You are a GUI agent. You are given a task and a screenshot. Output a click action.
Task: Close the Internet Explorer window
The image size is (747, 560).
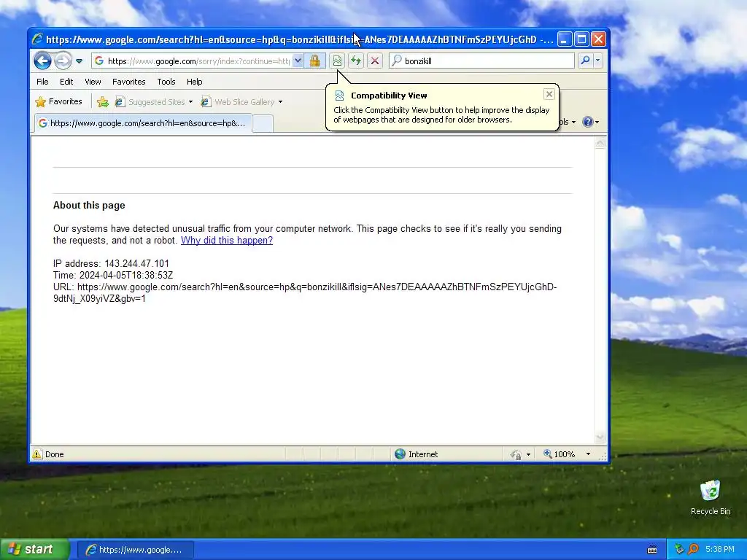598,39
